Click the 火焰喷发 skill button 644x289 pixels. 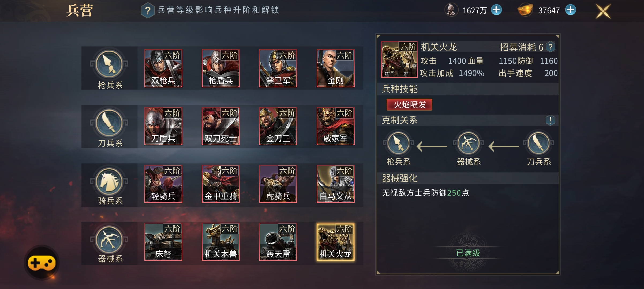click(409, 105)
